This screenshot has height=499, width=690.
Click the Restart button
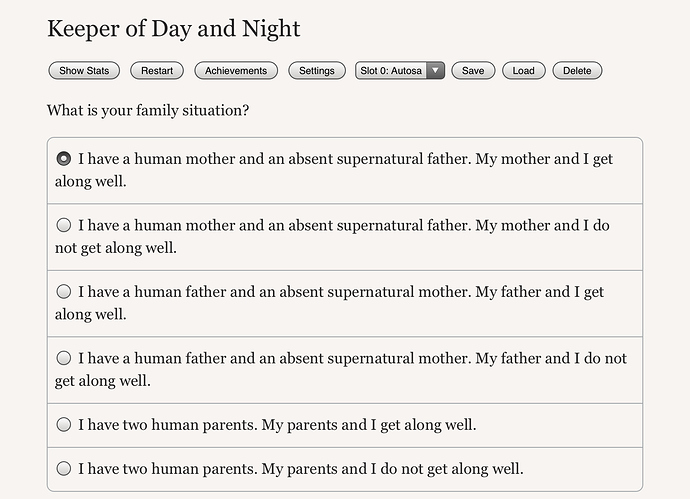pyautogui.click(x=157, y=71)
